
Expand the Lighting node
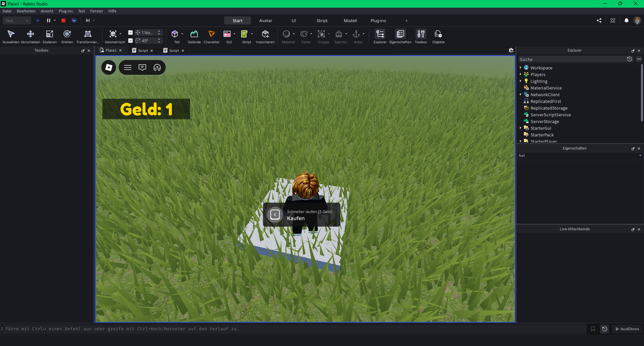point(521,81)
